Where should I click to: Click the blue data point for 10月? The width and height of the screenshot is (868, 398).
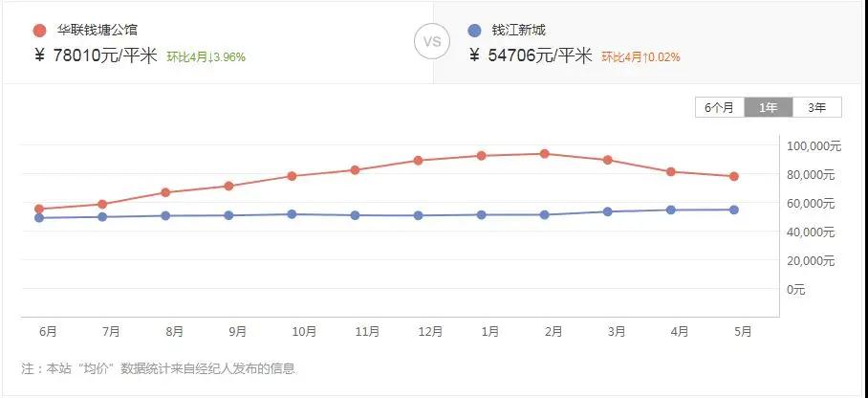click(292, 214)
